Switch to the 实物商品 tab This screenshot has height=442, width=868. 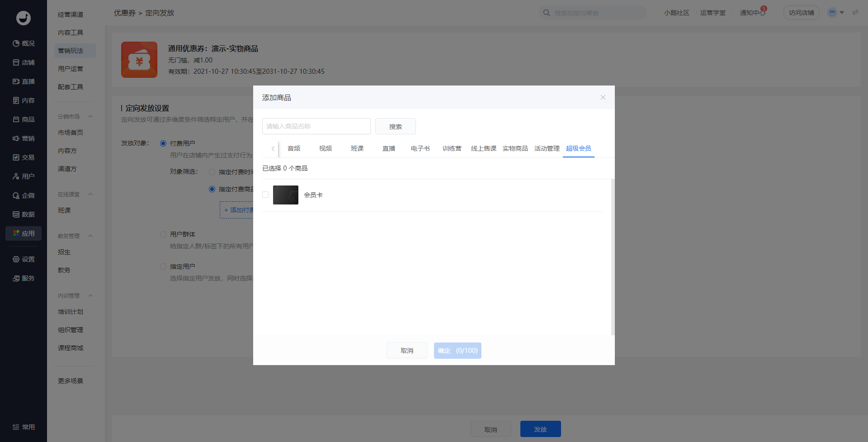pyautogui.click(x=515, y=148)
